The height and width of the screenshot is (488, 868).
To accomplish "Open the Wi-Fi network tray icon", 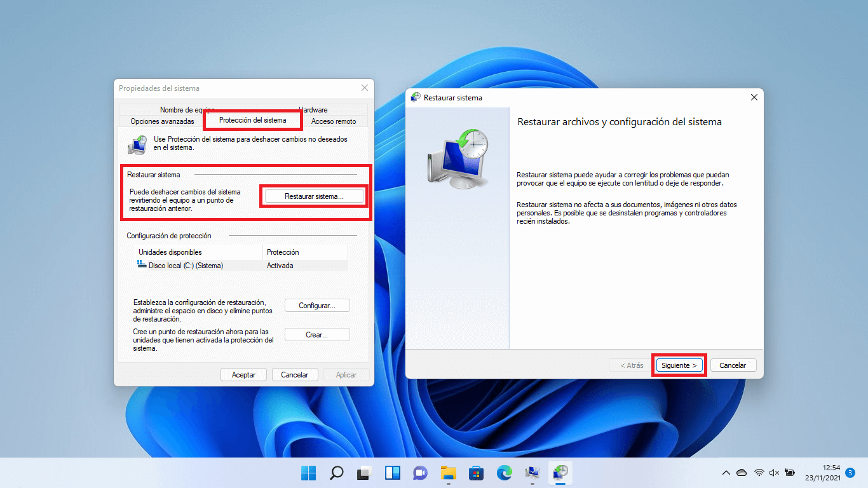I will [759, 473].
